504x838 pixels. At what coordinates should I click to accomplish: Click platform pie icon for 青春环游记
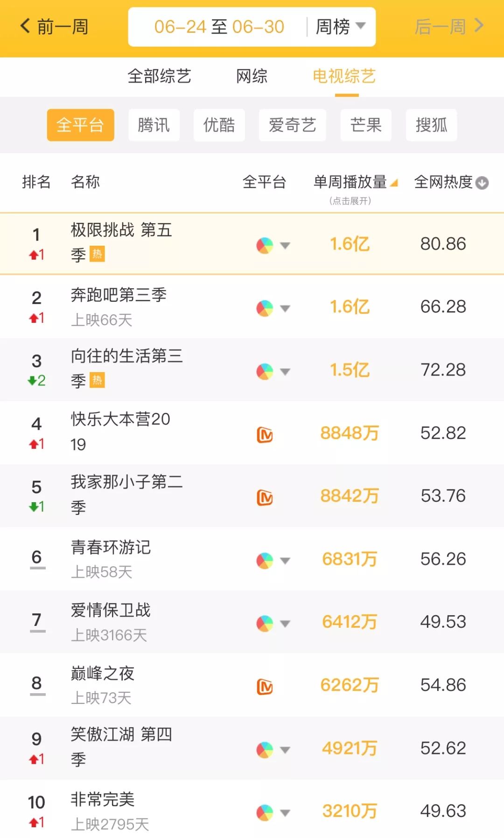265,561
